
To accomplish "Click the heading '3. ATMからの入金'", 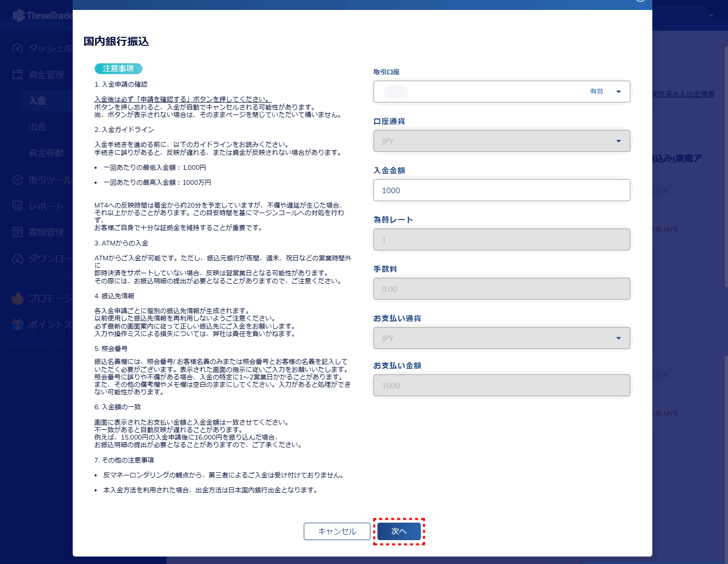I will tap(121, 243).
